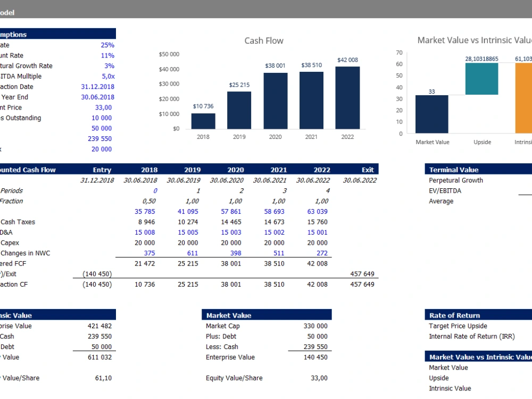Click the 33,00 equity value per share
Screen dimensions: 532x399
[x=319, y=378]
